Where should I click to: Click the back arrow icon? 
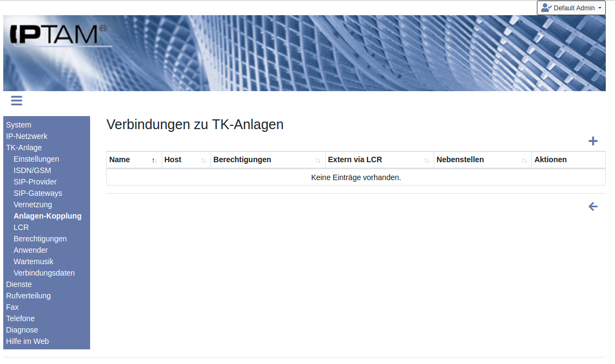pos(593,207)
